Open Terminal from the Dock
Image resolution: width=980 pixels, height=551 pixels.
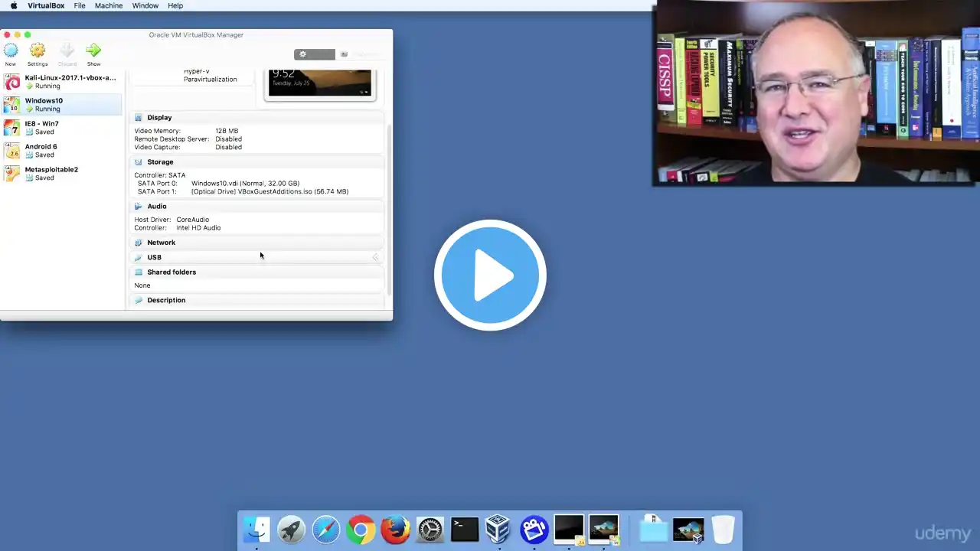tap(465, 529)
